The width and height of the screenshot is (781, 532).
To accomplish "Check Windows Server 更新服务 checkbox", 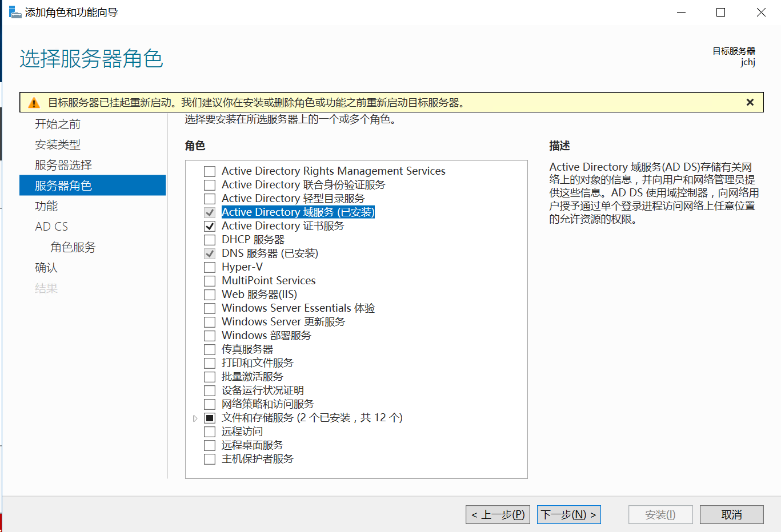I will 210,322.
